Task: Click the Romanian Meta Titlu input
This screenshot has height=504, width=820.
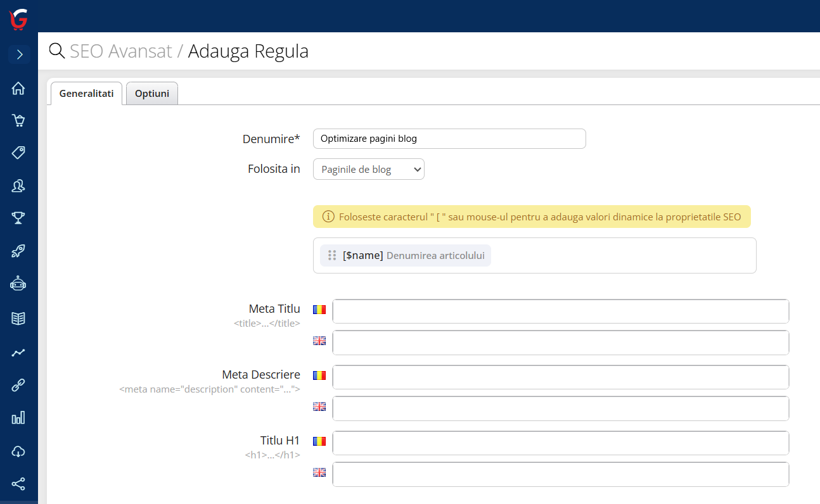Action: tap(561, 312)
